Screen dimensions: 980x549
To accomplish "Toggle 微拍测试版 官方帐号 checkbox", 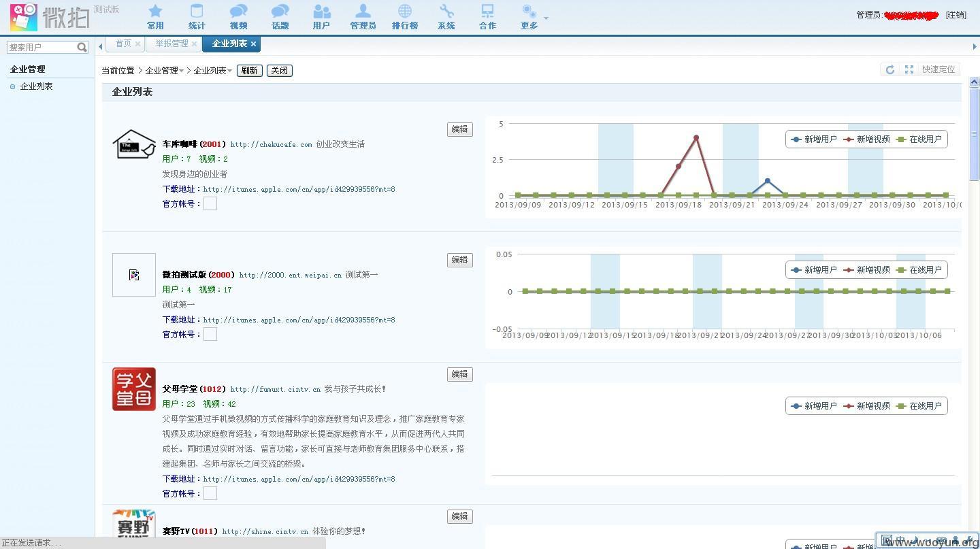I will click(210, 334).
